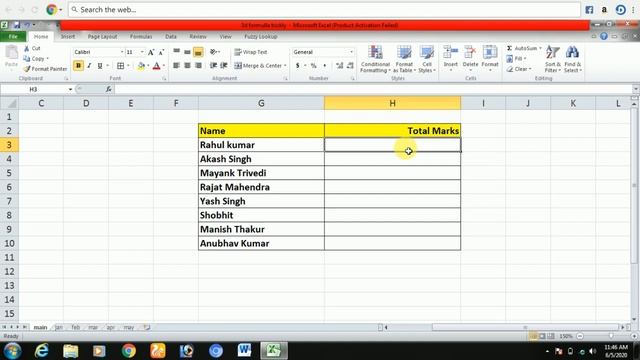Open Internet Explorer from taskbar

[x=42, y=351]
